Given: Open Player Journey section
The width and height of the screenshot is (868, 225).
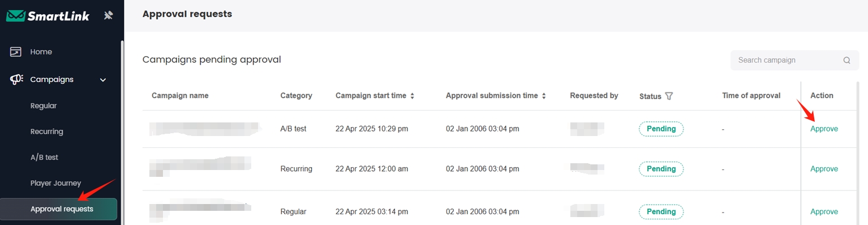Looking at the screenshot, I should click(55, 183).
